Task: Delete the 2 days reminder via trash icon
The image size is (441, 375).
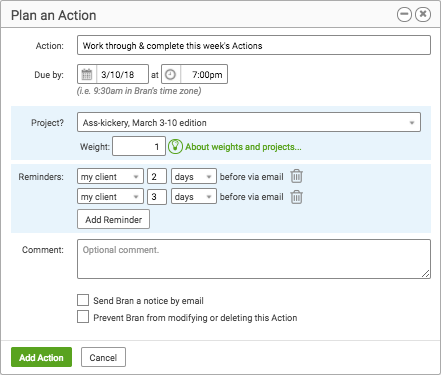Action: [x=296, y=176]
